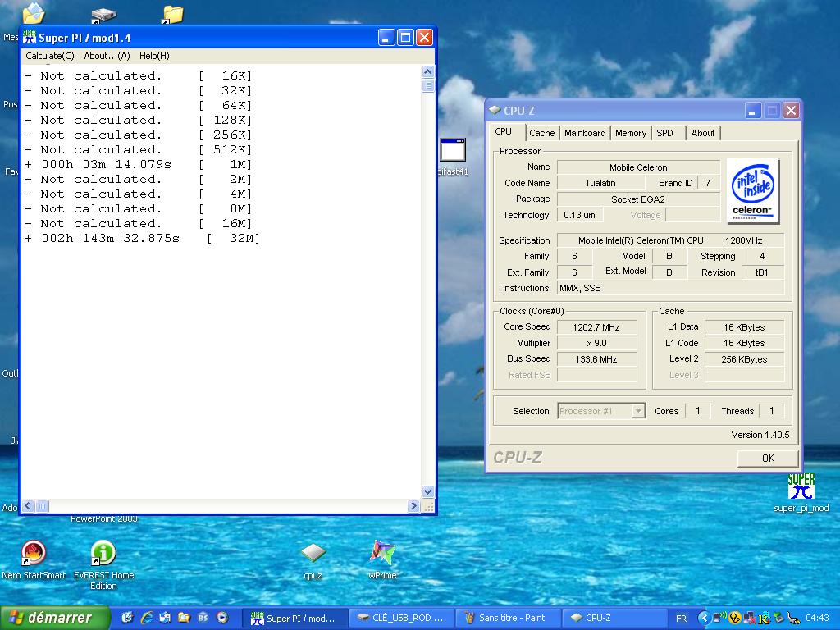Switch to CLÉ_USB_ROD taskbar button
Image resolution: width=840 pixels, height=630 pixels.
click(400, 619)
